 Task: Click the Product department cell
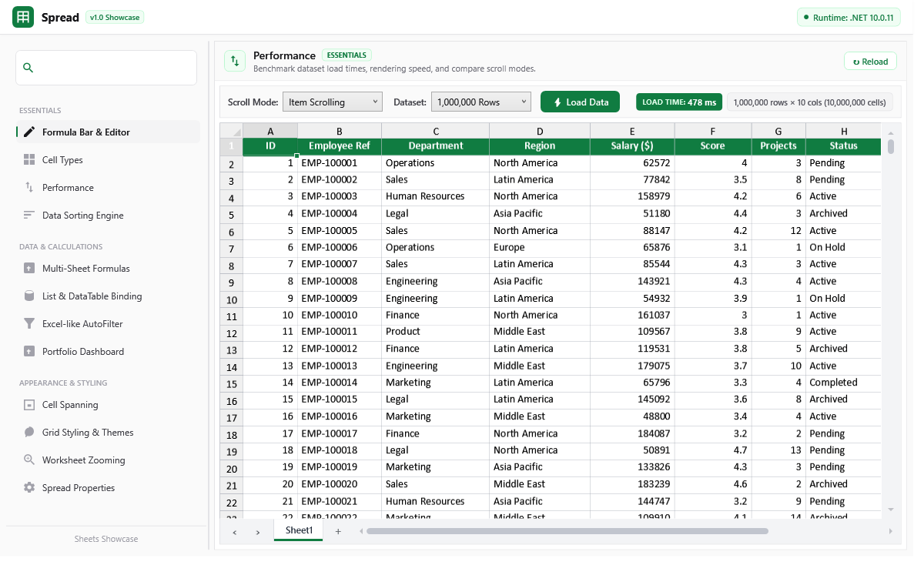436,332
